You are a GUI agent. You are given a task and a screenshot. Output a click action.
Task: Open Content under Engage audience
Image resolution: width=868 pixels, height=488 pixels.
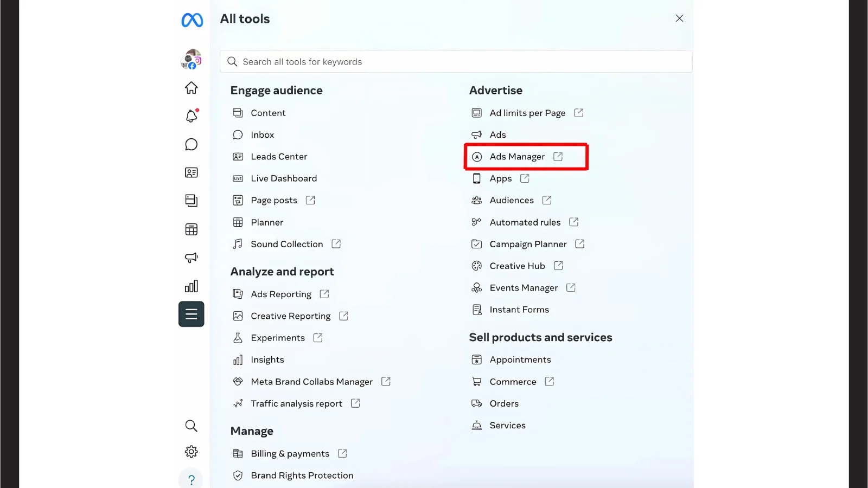[x=268, y=113]
